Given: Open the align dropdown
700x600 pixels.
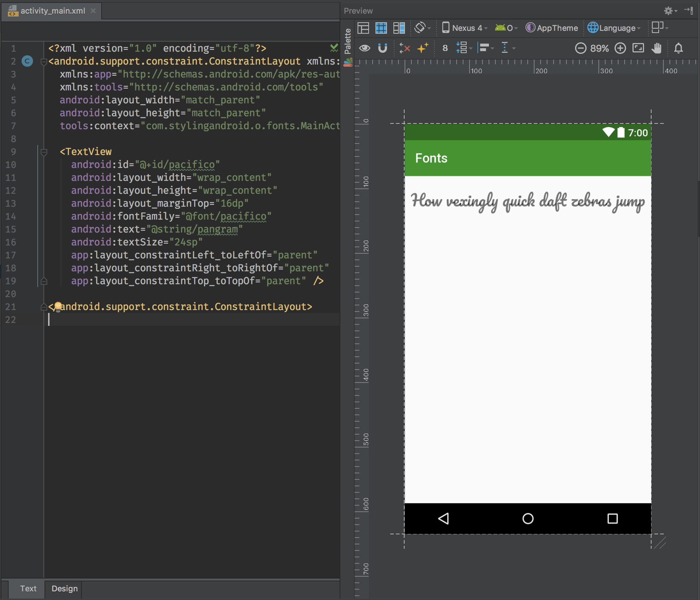Looking at the screenshot, I should coord(486,48).
